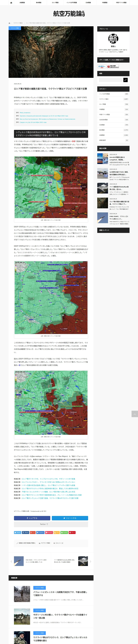Image resolution: width=138 pixels, height=644 pixels.
Task: Click the ミリタリー blog ranking banner
Action: point(102,67)
